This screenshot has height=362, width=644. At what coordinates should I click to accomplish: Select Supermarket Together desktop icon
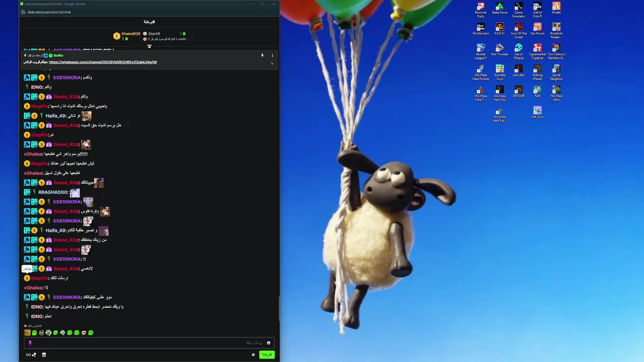[537, 52]
